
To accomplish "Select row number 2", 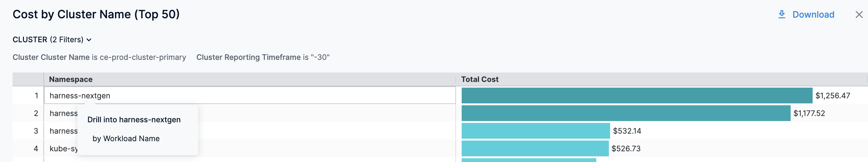I will [36, 113].
